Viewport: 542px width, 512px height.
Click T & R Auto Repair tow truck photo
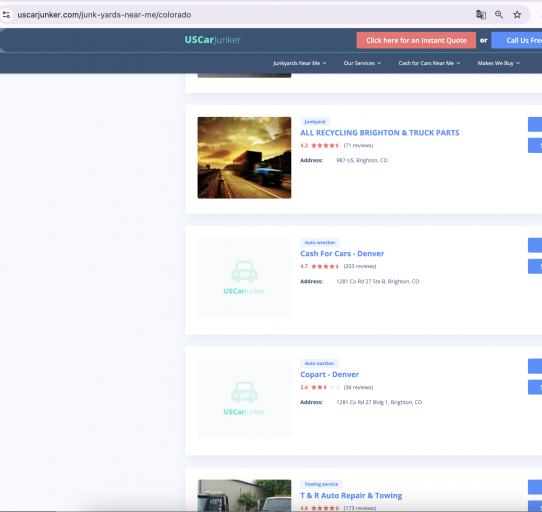[244, 495]
